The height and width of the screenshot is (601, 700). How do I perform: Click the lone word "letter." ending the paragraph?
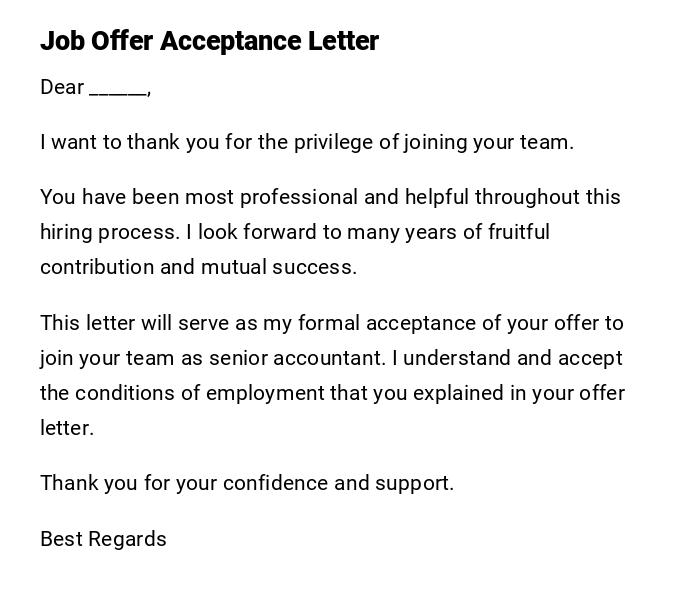(67, 428)
